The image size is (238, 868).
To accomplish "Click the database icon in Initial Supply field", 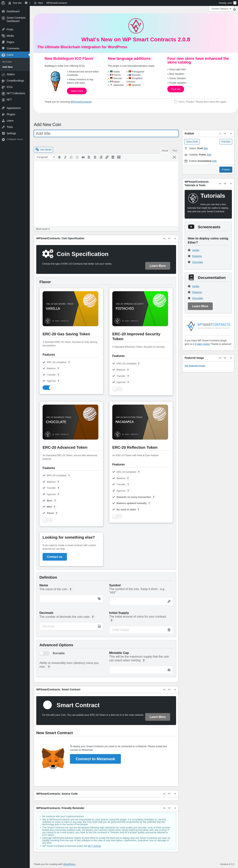I will (x=169, y=630).
